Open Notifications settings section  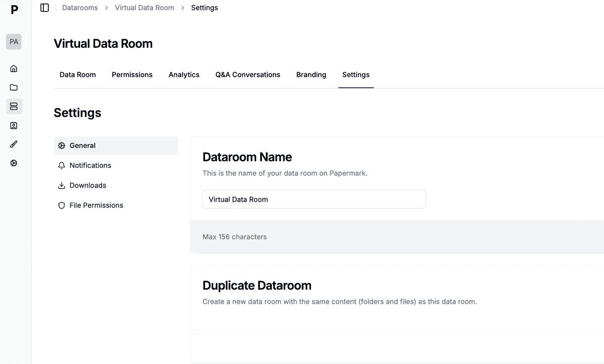90,165
